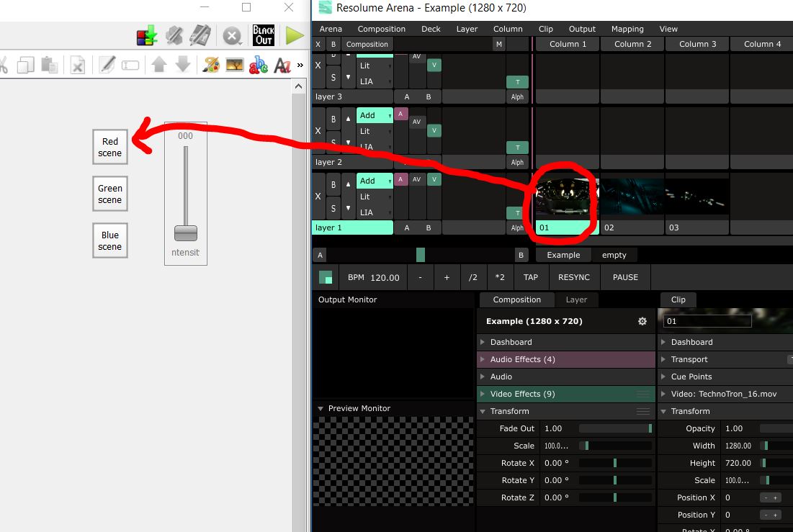Click the color palette download icon
This screenshot has height=532, width=793.
click(146, 35)
